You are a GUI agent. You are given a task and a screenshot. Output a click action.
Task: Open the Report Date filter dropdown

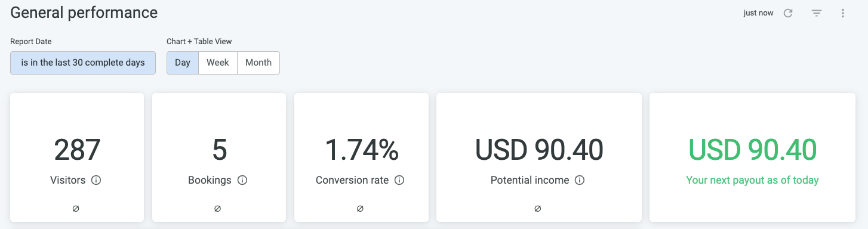tap(83, 63)
